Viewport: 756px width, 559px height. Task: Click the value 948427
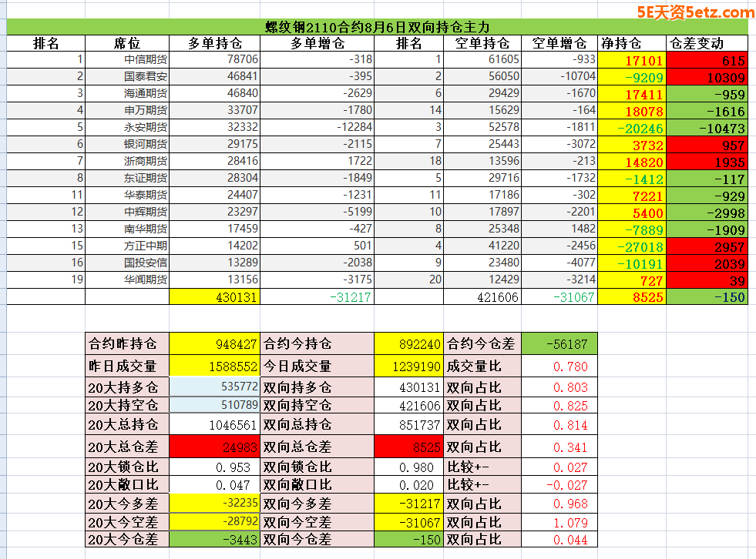[x=214, y=343]
